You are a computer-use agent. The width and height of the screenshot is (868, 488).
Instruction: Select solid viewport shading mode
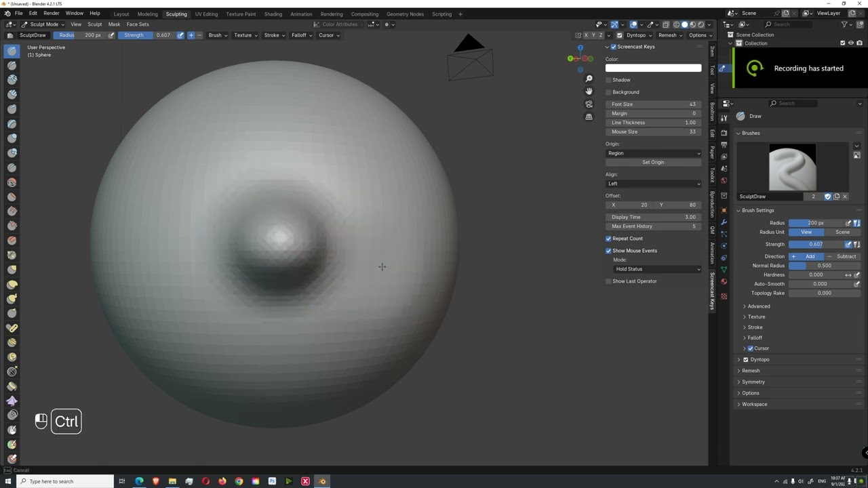[684, 24]
